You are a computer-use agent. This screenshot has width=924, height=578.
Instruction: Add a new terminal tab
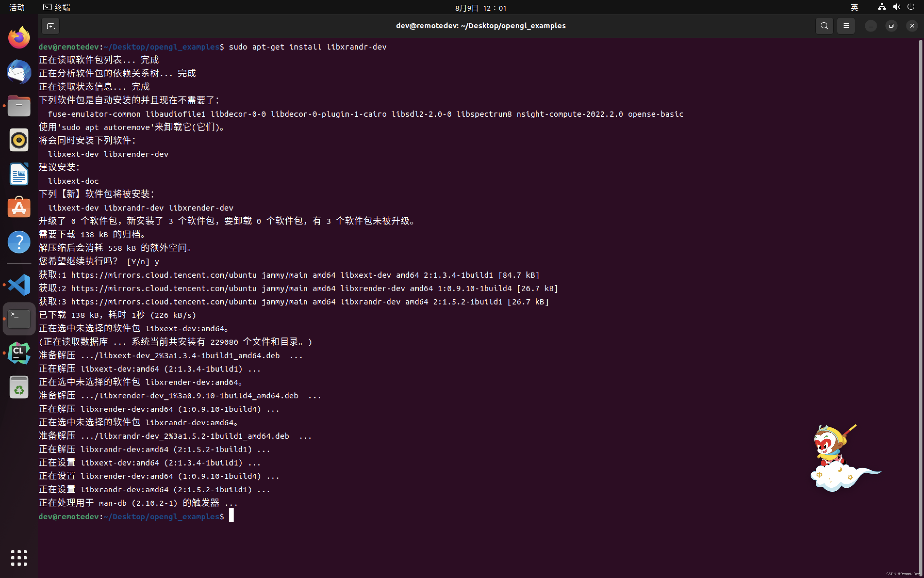pos(51,26)
